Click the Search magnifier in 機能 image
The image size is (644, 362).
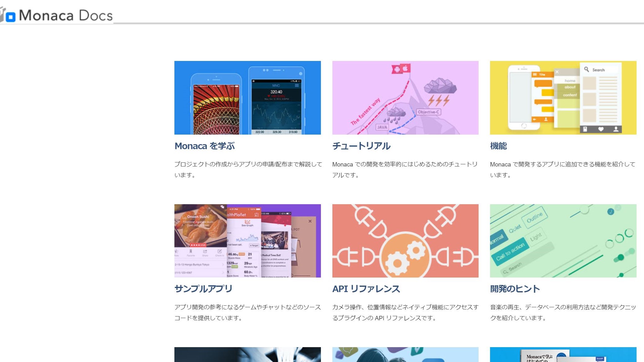tap(586, 69)
